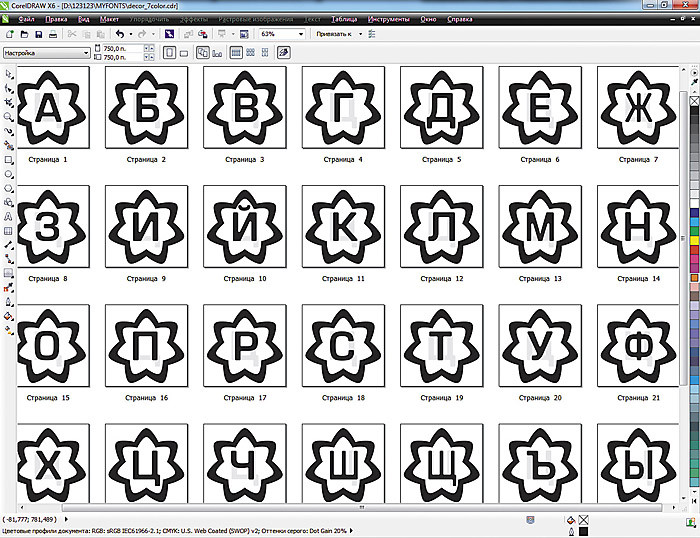
Task: Select the Blend effects tool
Action: 8,274
